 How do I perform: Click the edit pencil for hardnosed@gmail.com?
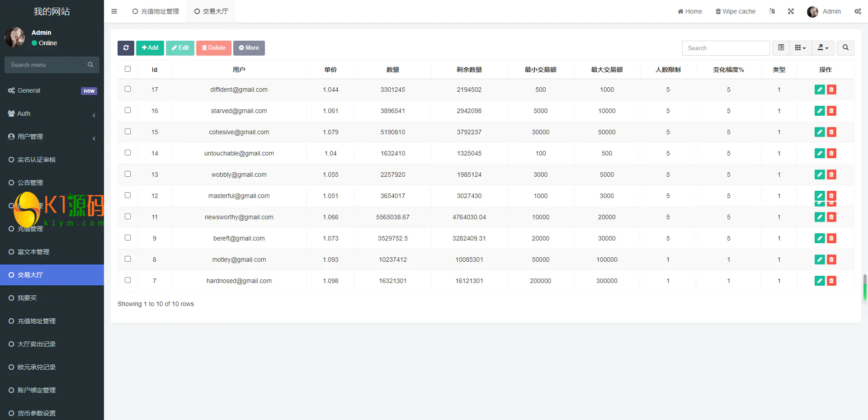point(820,281)
